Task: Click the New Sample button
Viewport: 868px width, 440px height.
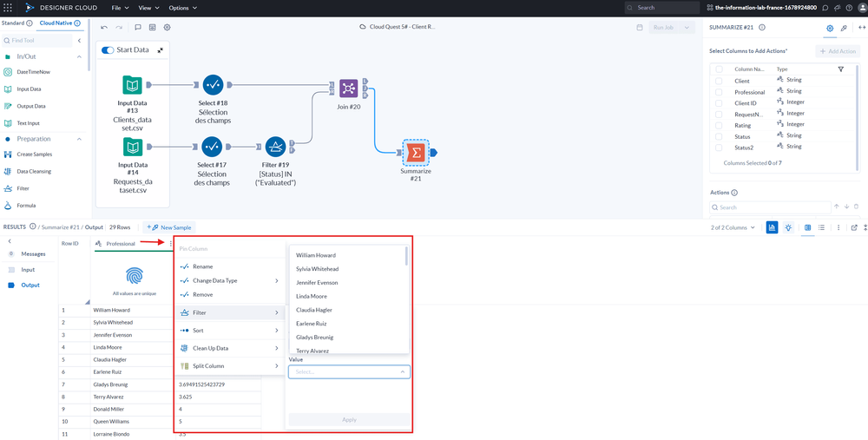Action: (x=170, y=227)
